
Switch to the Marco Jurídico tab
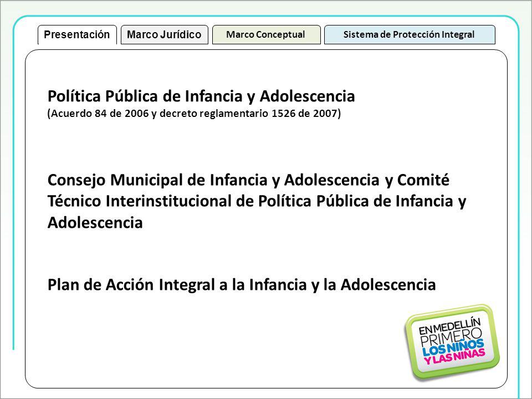pyautogui.click(x=164, y=34)
